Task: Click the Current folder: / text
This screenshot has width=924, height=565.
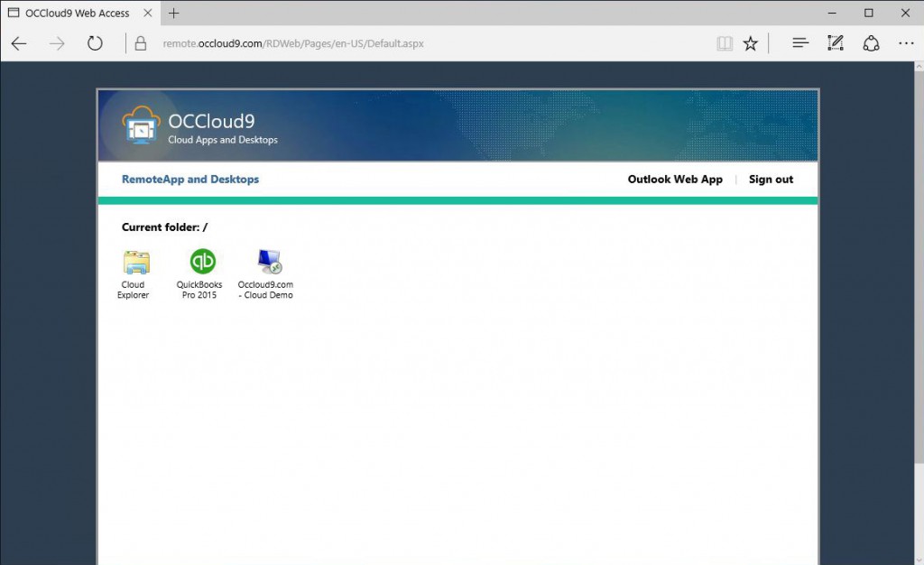Action: [164, 227]
